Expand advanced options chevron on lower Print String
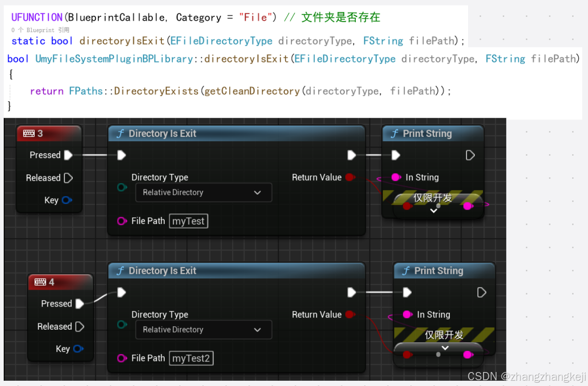Screen dimensions: 588x386 [x=445, y=348]
